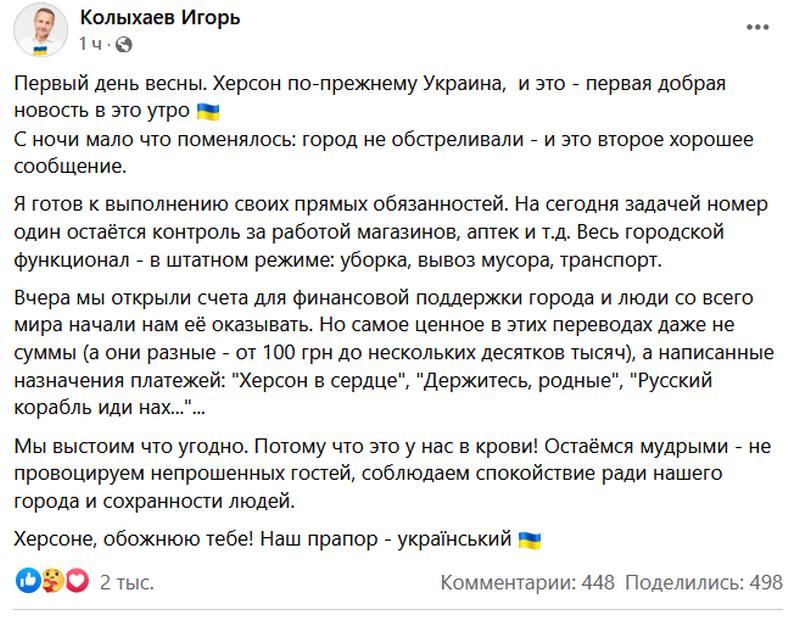Open the three-dot post options menu
This screenshot has height=621, width=800.
757,27
